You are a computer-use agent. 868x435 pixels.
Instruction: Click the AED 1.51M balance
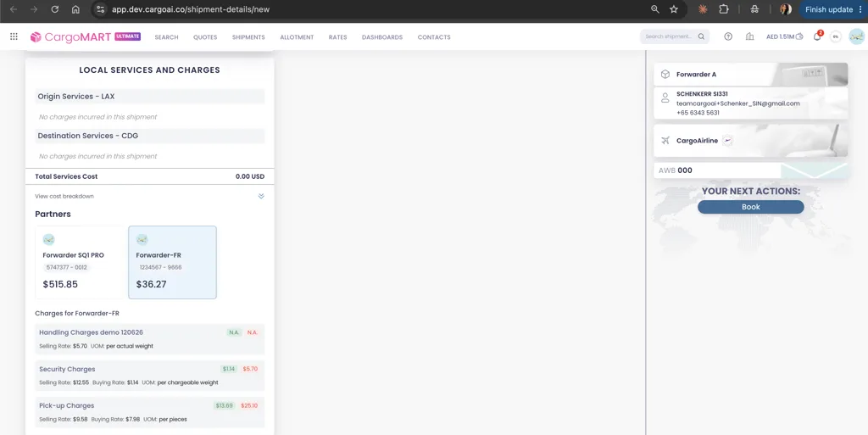[780, 37]
